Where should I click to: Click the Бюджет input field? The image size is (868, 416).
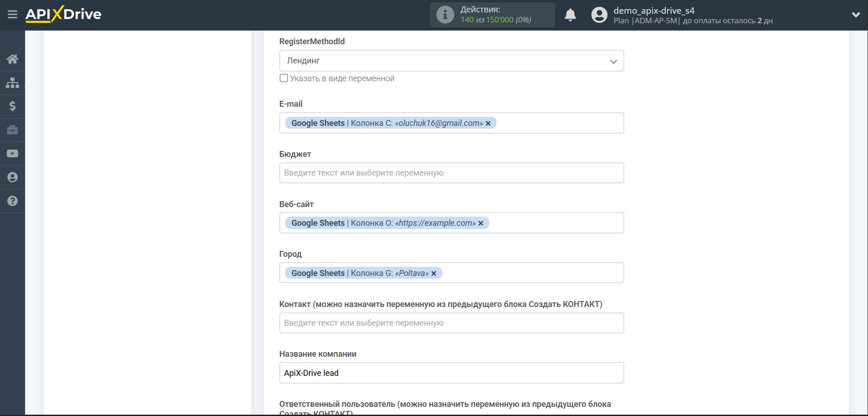tap(451, 173)
